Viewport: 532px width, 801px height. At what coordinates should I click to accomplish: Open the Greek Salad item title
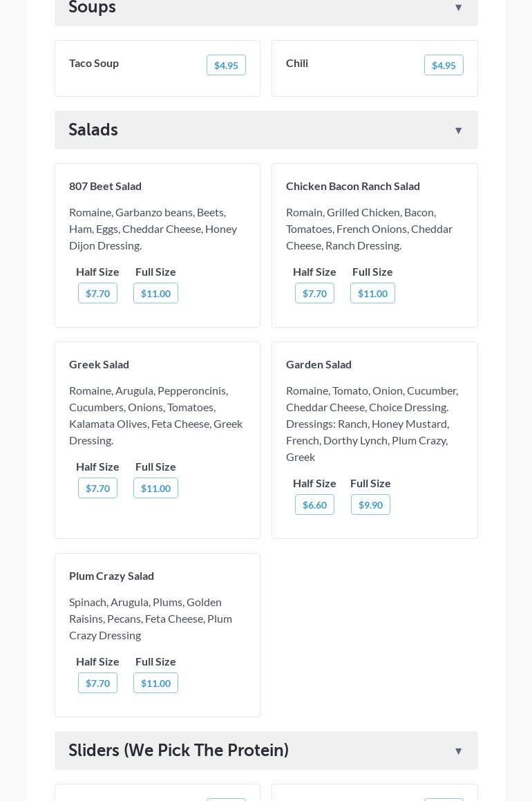click(x=99, y=364)
